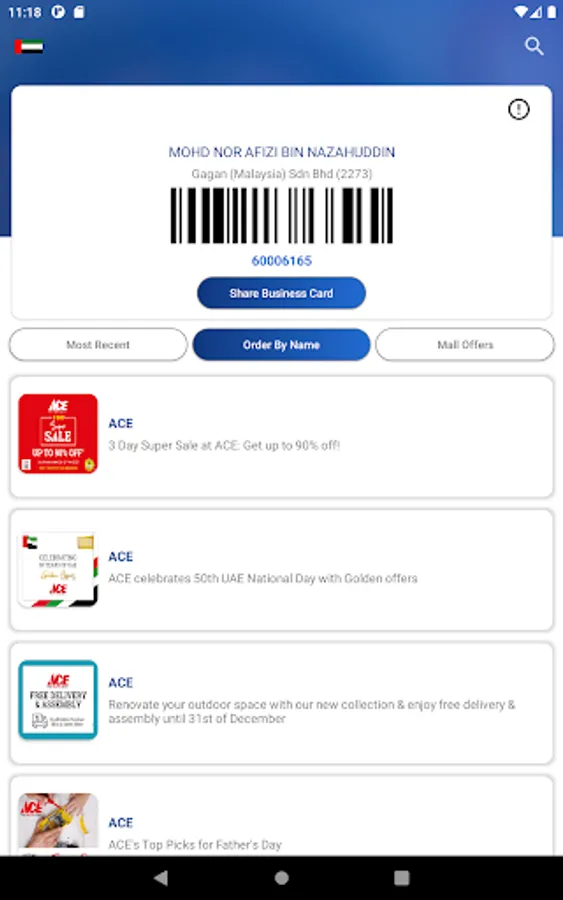Open 3 Day Super Sale offer text

(224, 445)
